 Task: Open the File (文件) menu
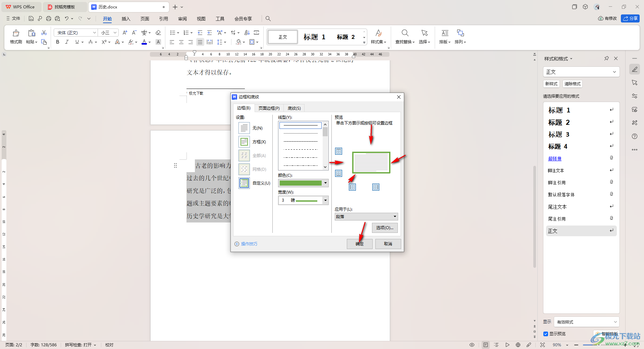(x=13, y=18)
